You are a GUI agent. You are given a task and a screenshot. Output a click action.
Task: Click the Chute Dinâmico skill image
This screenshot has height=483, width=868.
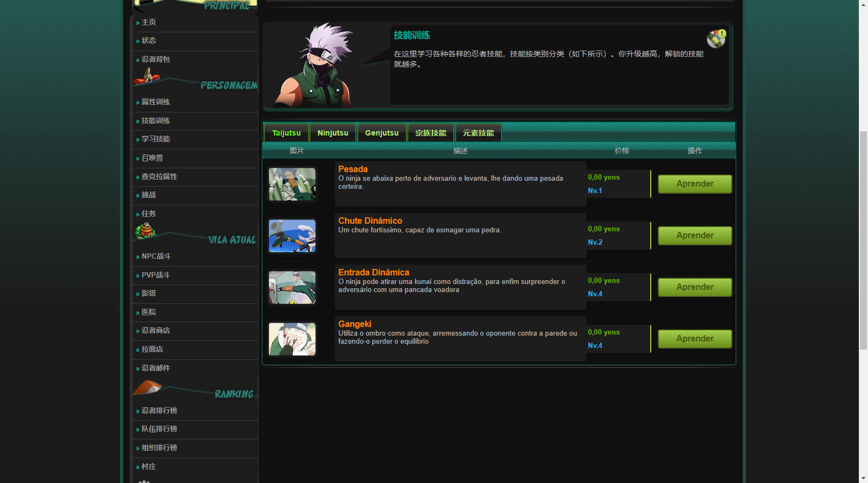[x=292, y=236]
